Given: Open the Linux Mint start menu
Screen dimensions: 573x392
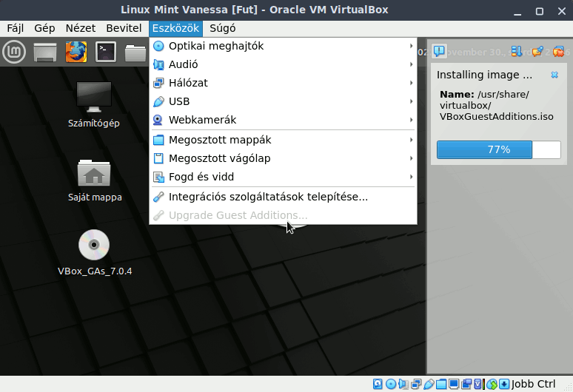Looking at the screenshot, I should point(14,52).
